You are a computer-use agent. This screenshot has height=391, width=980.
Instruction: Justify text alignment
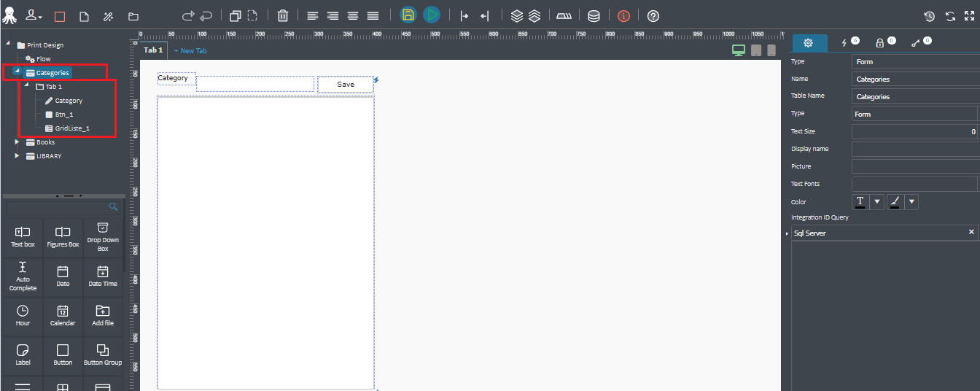pyautogui.click(x=373, y=15)
